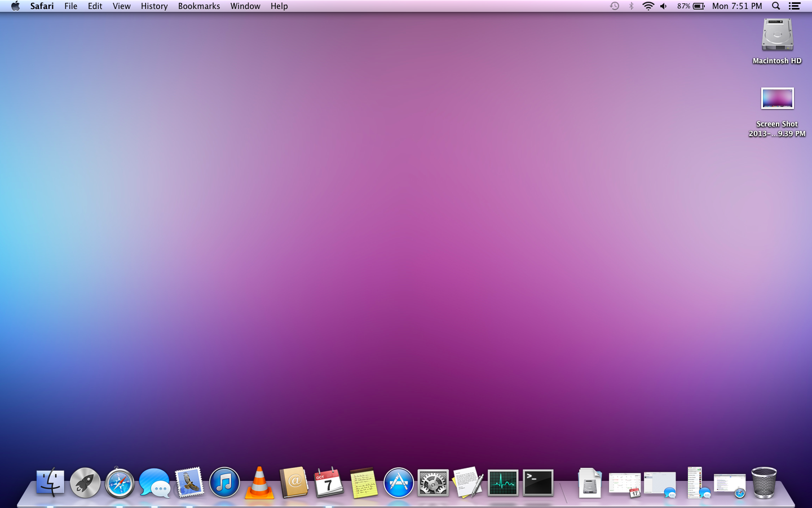Open the Messages app
This screenshot has width=812, height=508.
pyautogui.click(x=154, y=483)
